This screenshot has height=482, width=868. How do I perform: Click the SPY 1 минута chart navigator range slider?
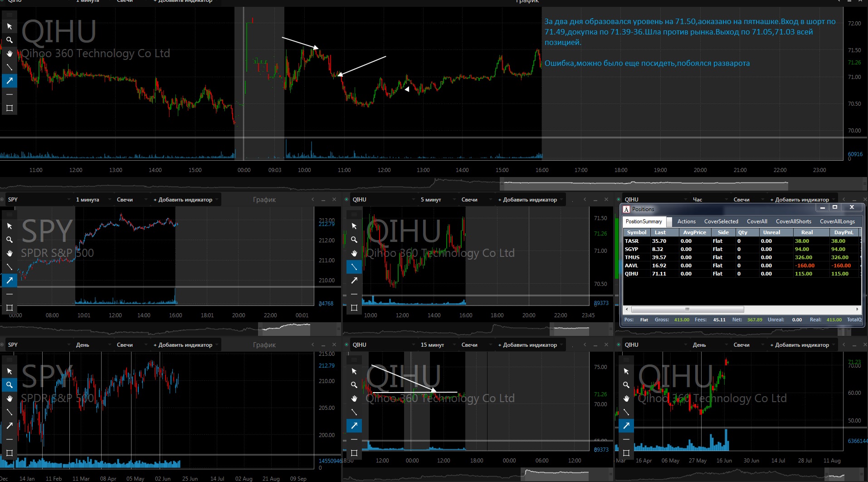click(284, 328)
